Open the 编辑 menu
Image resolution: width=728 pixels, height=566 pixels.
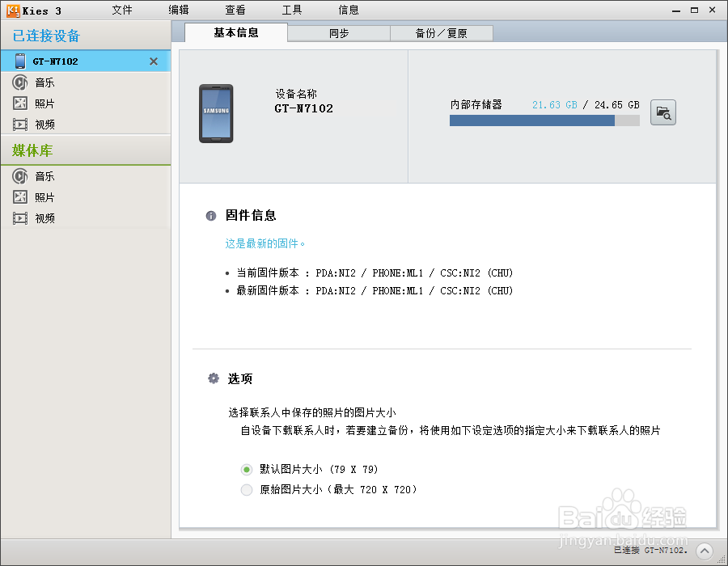[x=179, y=10]
